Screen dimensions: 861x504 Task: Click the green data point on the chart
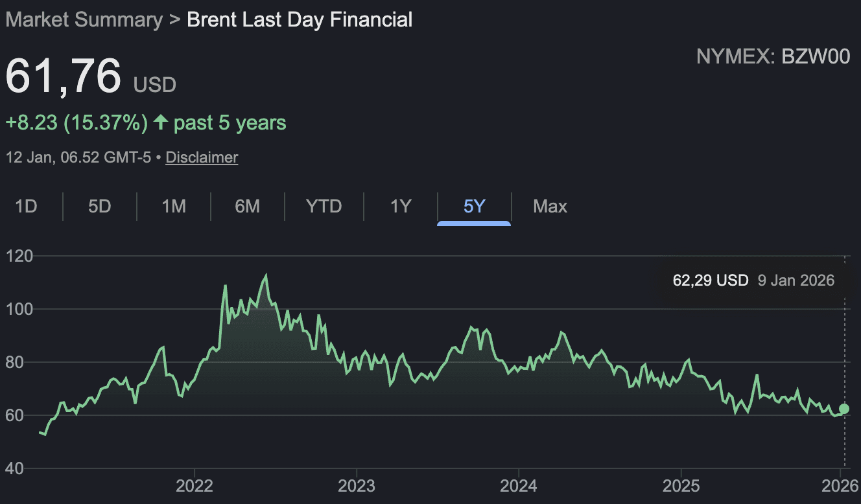tap(843, 409)
